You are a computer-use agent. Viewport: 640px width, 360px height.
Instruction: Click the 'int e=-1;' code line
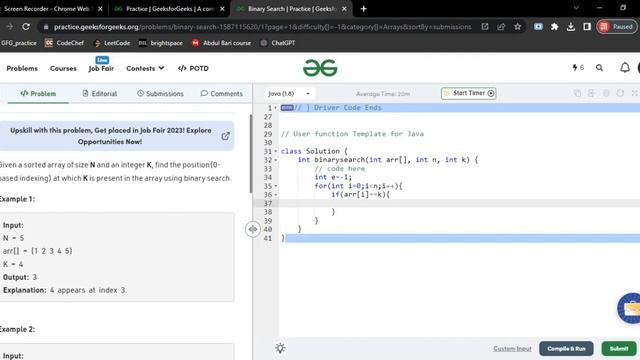[333, 177]
